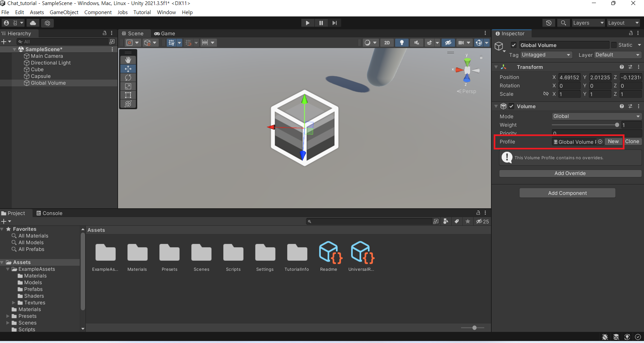644x343 pixels.
Task: Open the GameObject menu
Action: [64, 12]
